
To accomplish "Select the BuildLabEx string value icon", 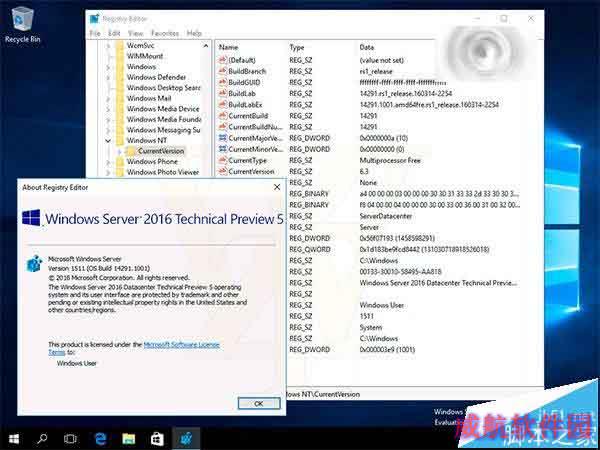I will pos(223,104).
